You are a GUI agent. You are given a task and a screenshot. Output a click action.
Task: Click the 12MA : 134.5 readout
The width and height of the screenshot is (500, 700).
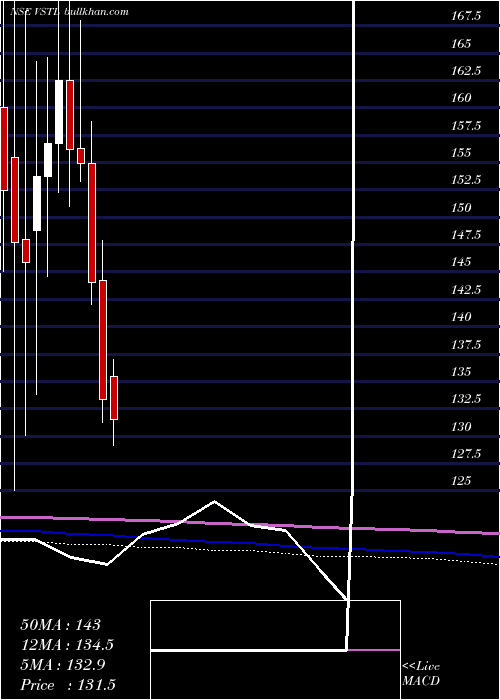(x=67, y=645)
